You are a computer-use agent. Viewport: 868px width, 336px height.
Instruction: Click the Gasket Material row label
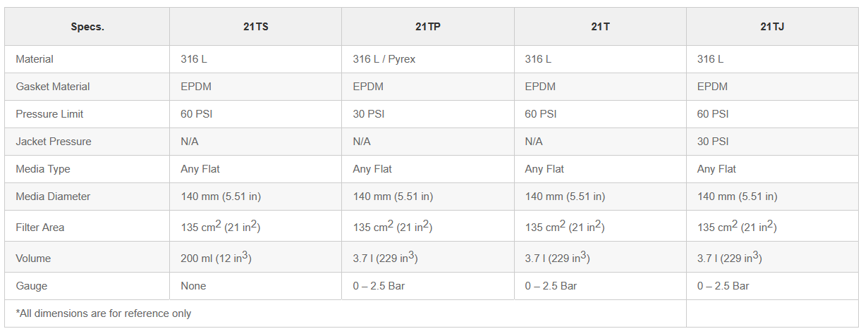click(x=53, y=87)
